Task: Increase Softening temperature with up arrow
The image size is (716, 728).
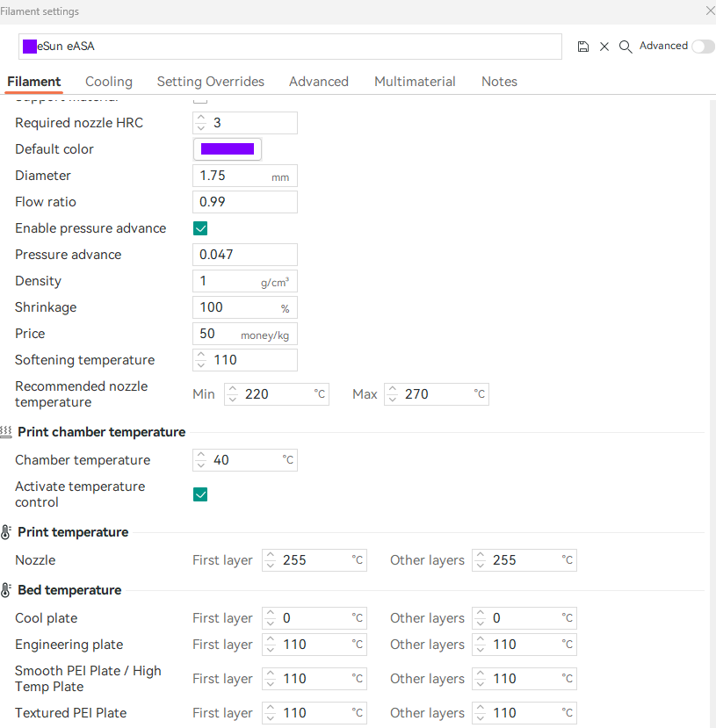Action: pos(201,355)
